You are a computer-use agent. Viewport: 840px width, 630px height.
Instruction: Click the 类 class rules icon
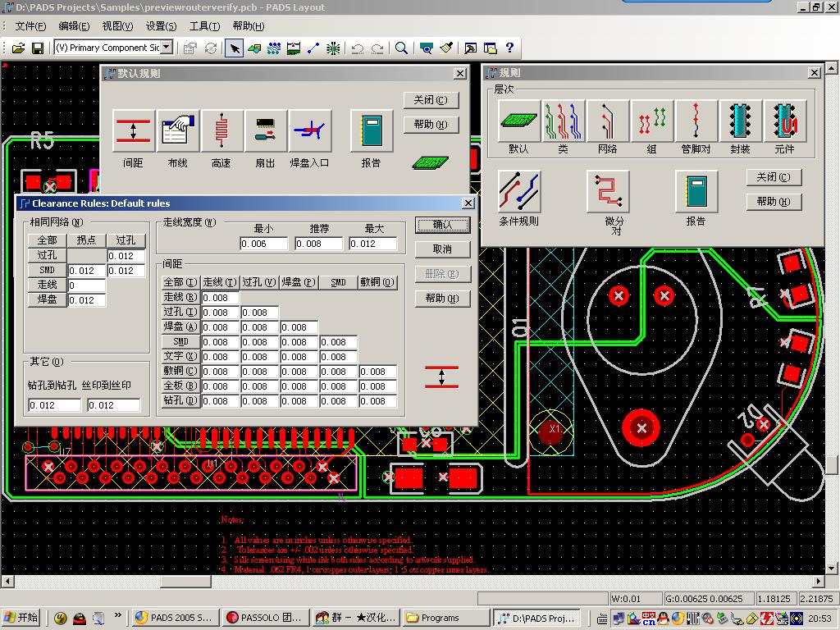(563, 121)
